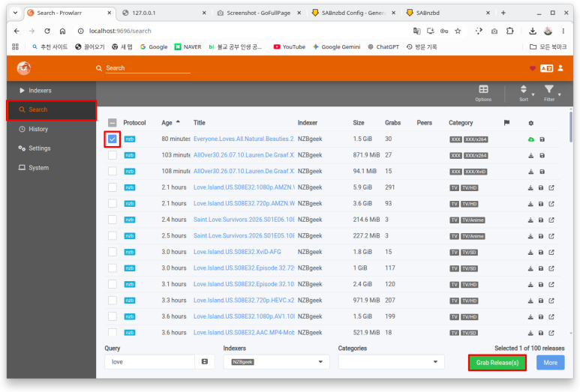Viewport: 580px width, 392px height.
Task: Open Chrome downloads icon in toolbar
Action: pyautogui.click(x=533, y=31)
